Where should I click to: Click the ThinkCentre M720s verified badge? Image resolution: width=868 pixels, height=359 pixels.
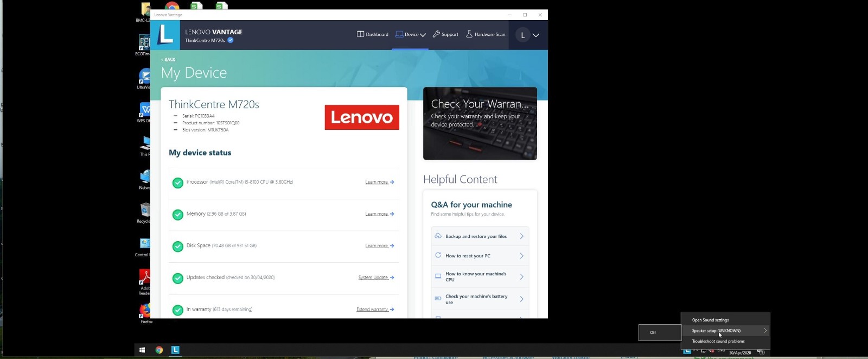(x=231, y=40)
